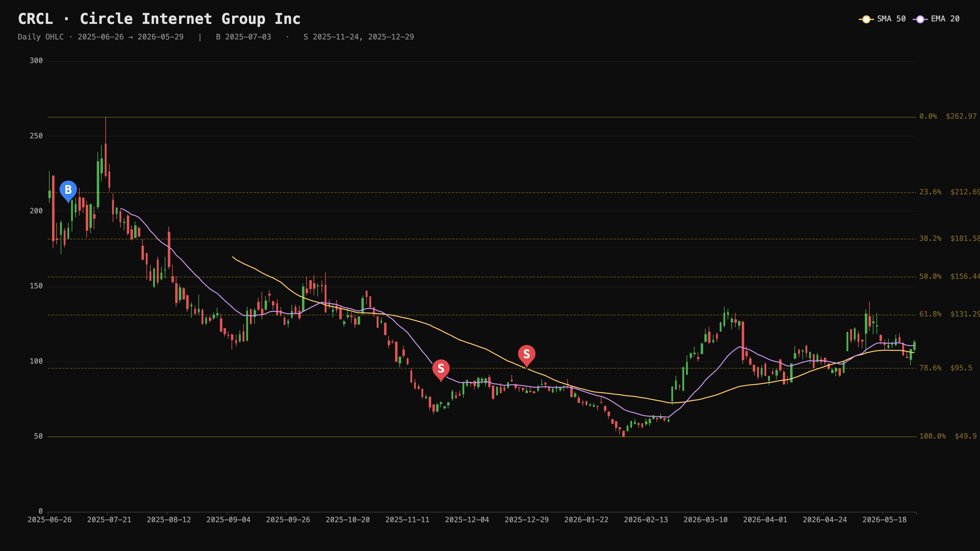
Task: Click the y-axis tick label 0
Action: [41, 512]
